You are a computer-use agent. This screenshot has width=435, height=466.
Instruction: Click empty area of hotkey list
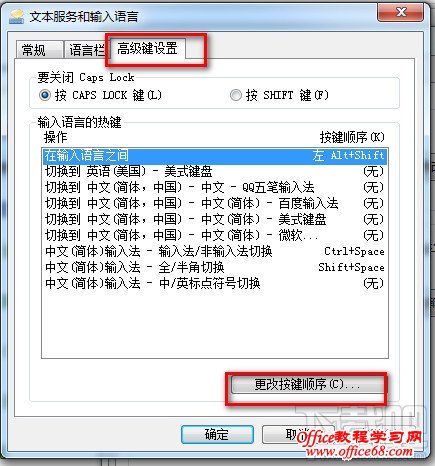pos(215,325)
